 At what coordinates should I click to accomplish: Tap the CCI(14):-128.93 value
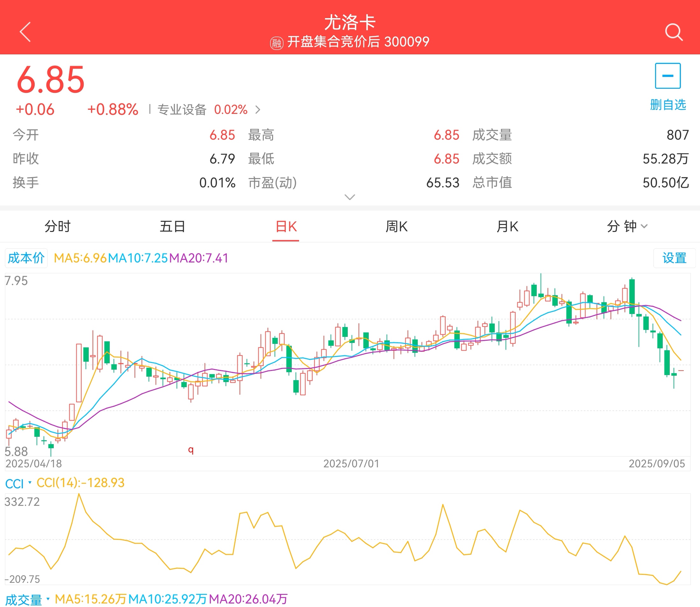80,483
